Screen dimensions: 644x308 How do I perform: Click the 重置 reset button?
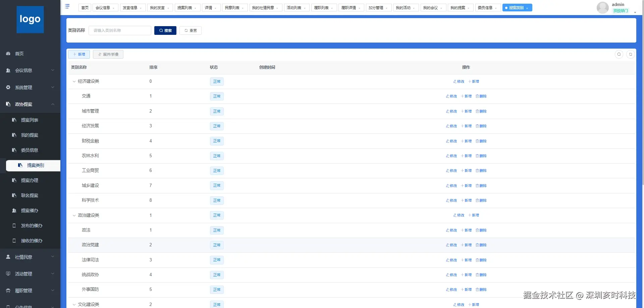click(191, 30)
